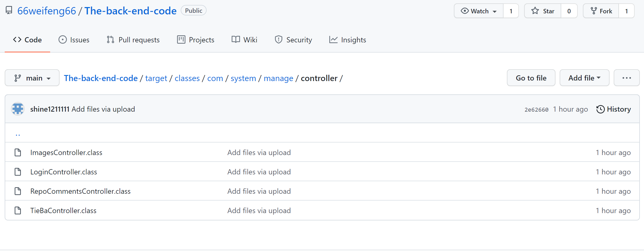Click the file icon beside TieBaController.class
This screenshot has width=644, height=251.
point(18,210)
